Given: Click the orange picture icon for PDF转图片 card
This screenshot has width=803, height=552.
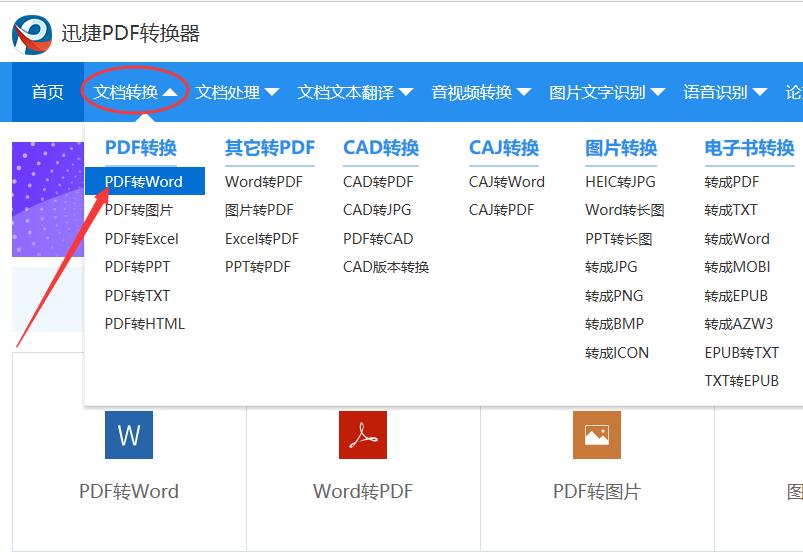Looking at the screenshot, I should [597, 435].
